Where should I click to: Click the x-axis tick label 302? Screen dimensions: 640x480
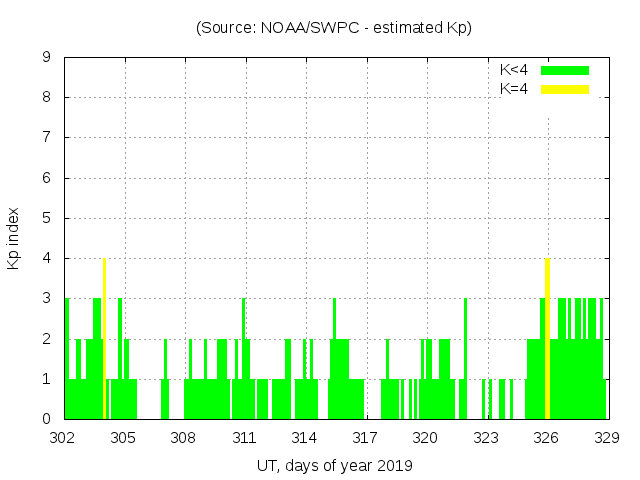click(x=63, y=437)
